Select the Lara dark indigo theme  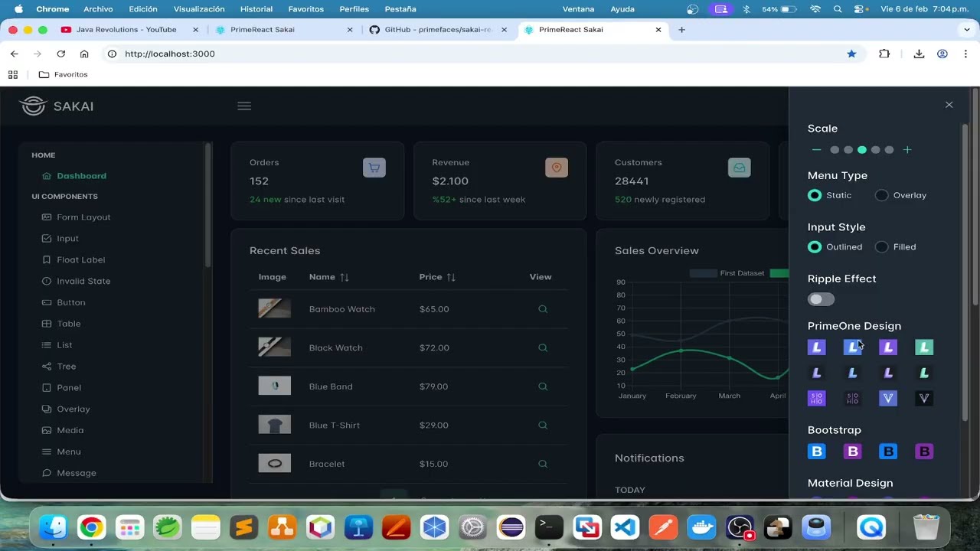(x=817, y=373)
